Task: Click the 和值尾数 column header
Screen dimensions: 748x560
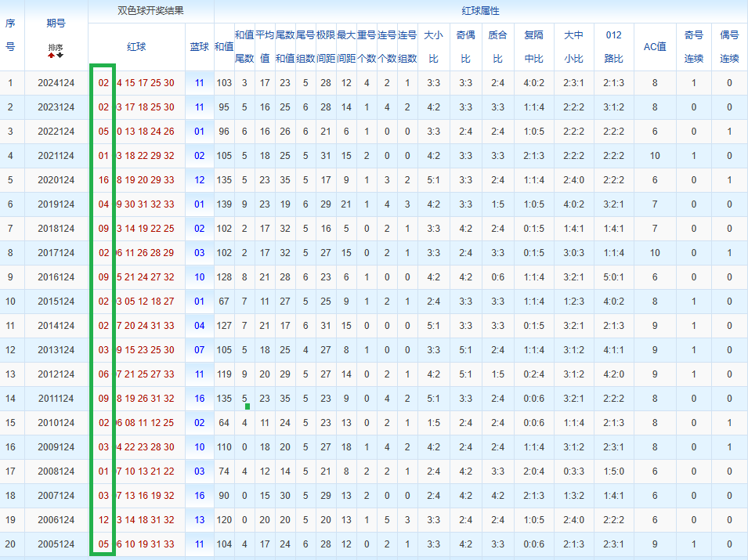Action: pyautogui.click(x=244, y=47)
